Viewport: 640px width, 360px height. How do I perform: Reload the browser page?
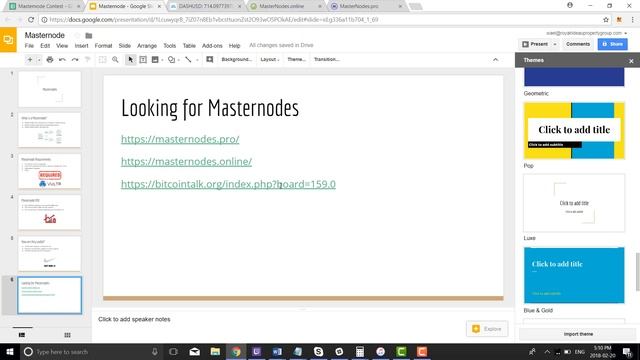pos(31,20)
